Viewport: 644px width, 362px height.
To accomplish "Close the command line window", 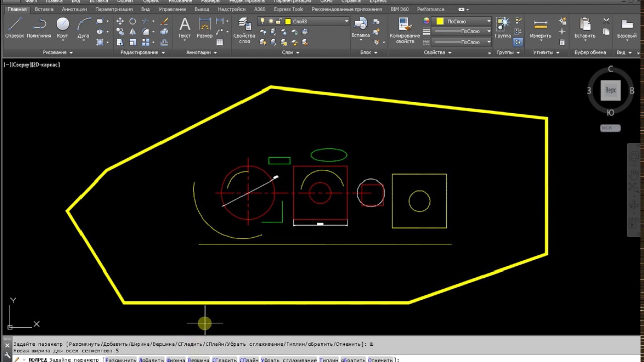I will 7,345.
